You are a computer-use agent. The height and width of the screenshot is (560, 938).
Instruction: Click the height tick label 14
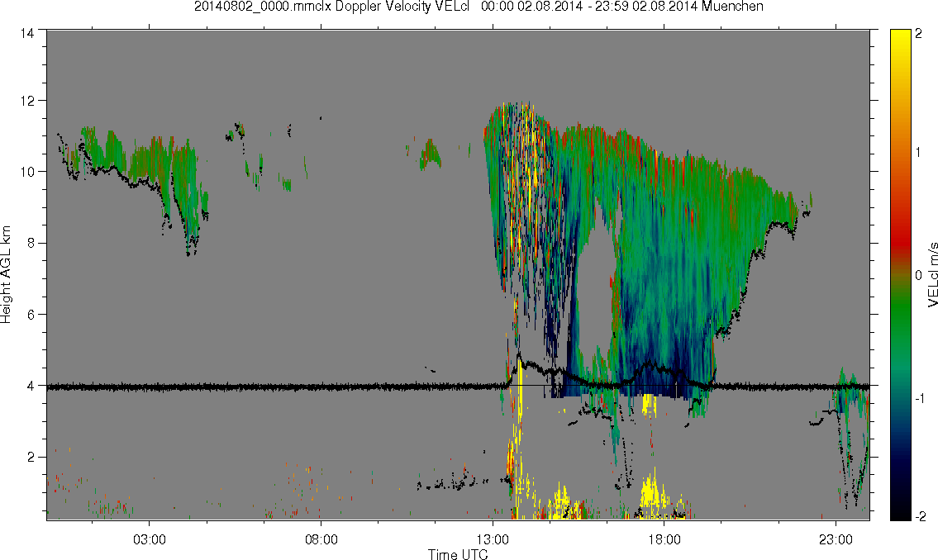26,34
